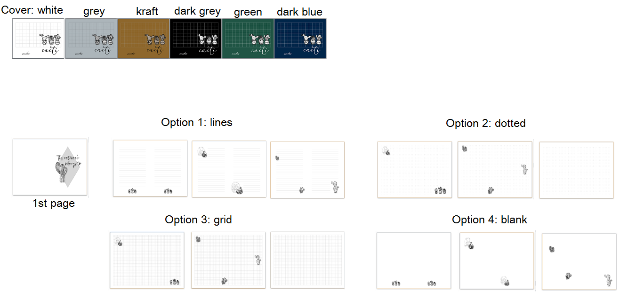Screen dimensions: 644x299
Task: Choose the green cover thumbnail
Action: click(248, 39)
